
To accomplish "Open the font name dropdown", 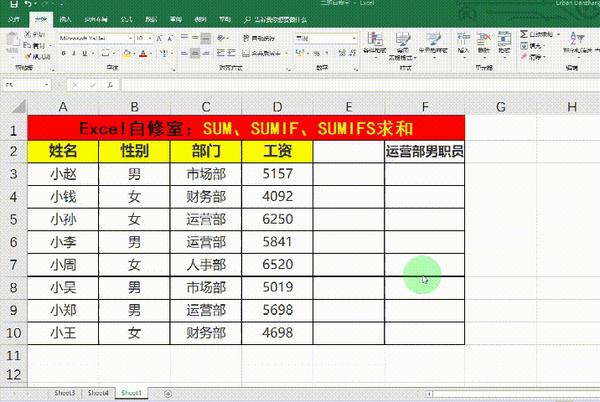I will [x=130, y=38].
